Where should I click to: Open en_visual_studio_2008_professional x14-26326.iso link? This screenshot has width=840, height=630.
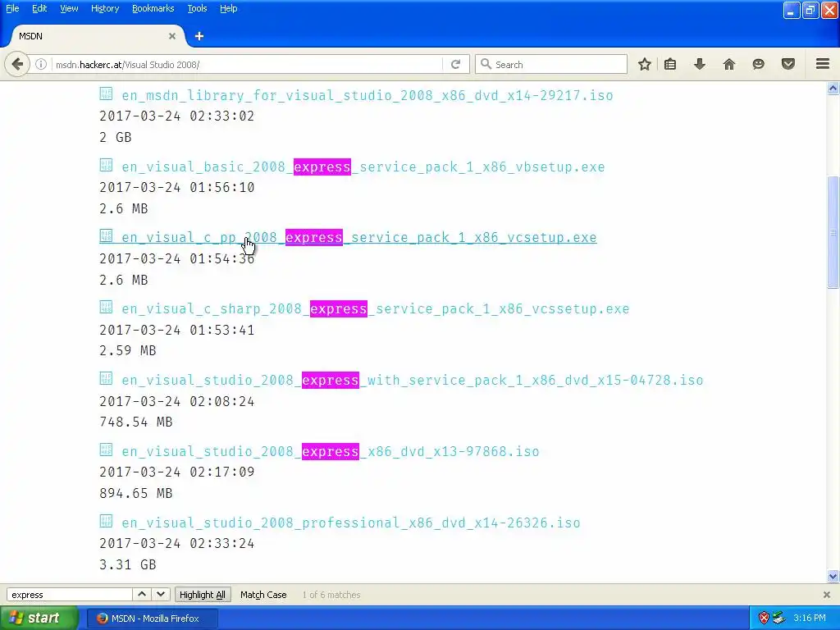(x=351, y=523)
